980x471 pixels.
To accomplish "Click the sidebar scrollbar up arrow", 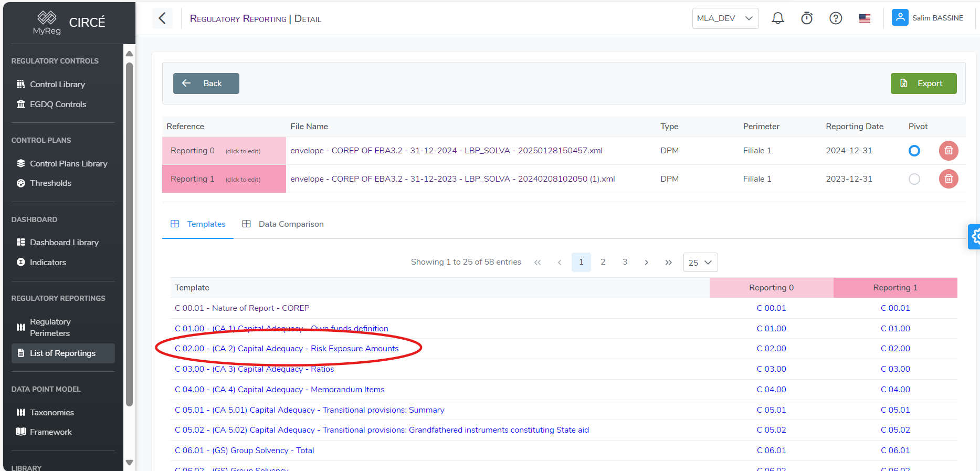I will (x=129, y=54).
